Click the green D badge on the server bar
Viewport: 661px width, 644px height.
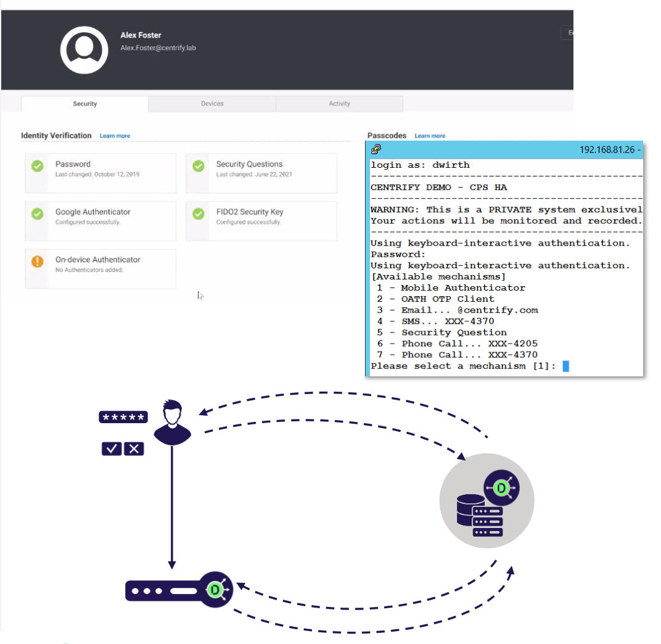click(215, 590)
